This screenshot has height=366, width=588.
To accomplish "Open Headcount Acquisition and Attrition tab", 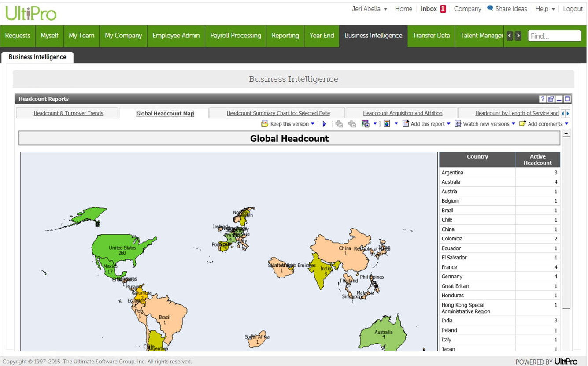I will click(x=403, y=113).
